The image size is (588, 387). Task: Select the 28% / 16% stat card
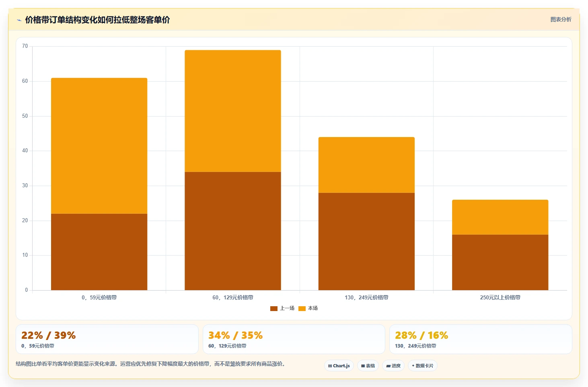[x=481, y=339]
